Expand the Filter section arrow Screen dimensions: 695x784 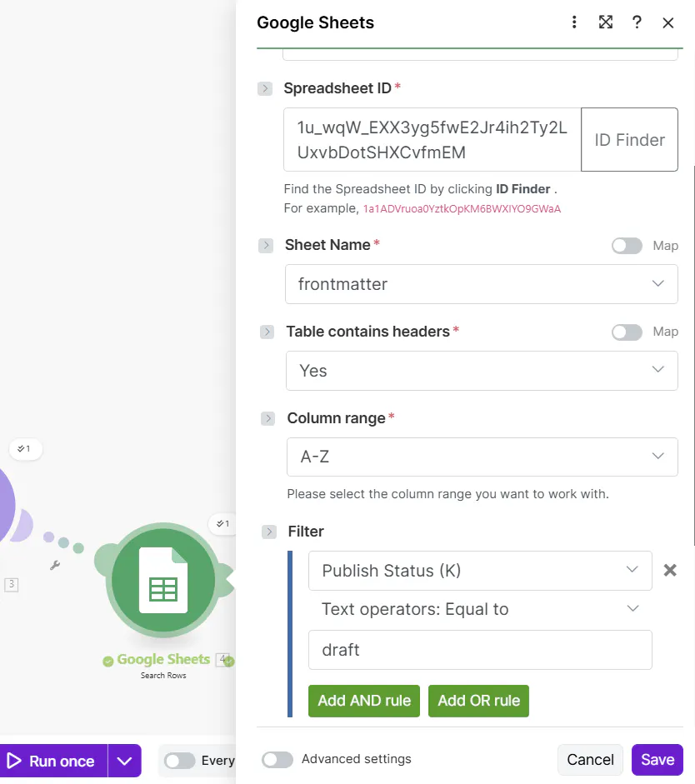(269, 532)
